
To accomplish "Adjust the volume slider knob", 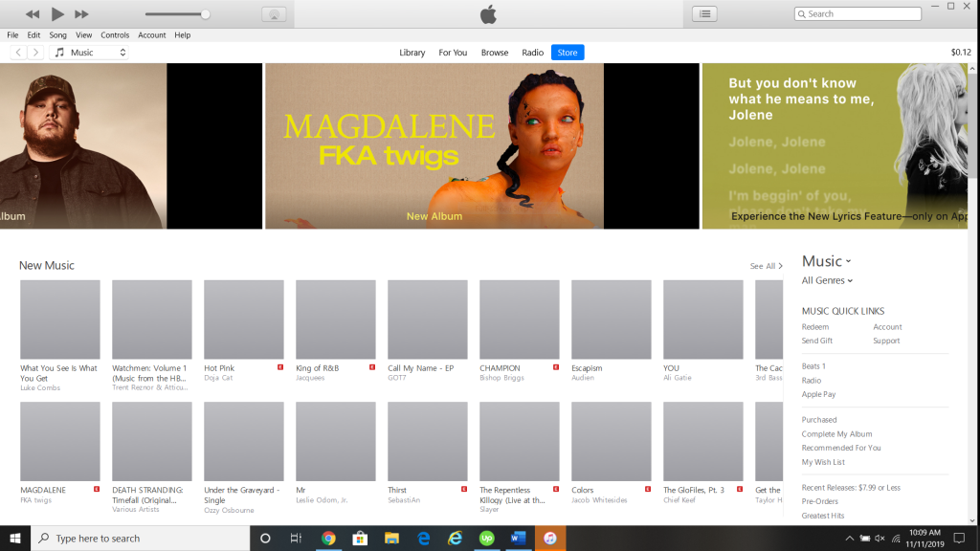I will pos(205,14).
